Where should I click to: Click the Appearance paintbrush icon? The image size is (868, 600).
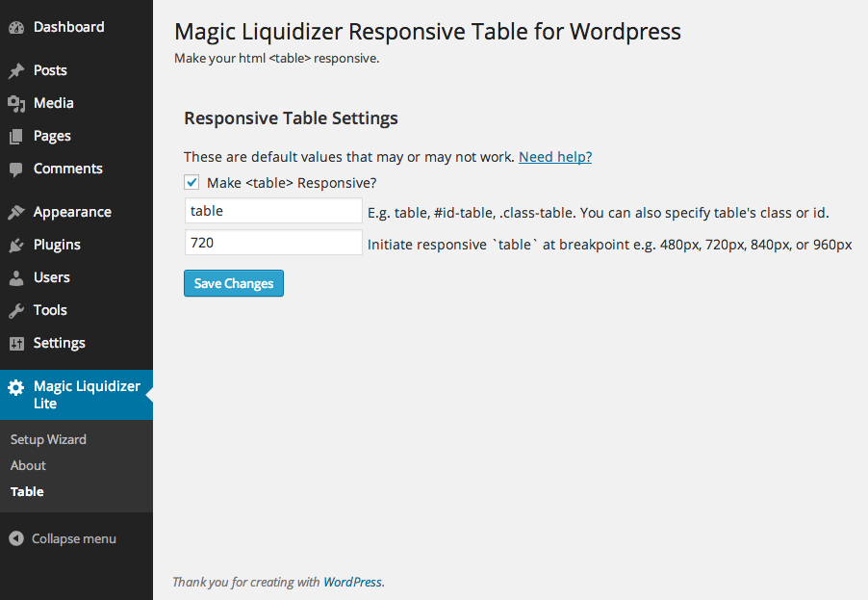(x=16, y=212)
